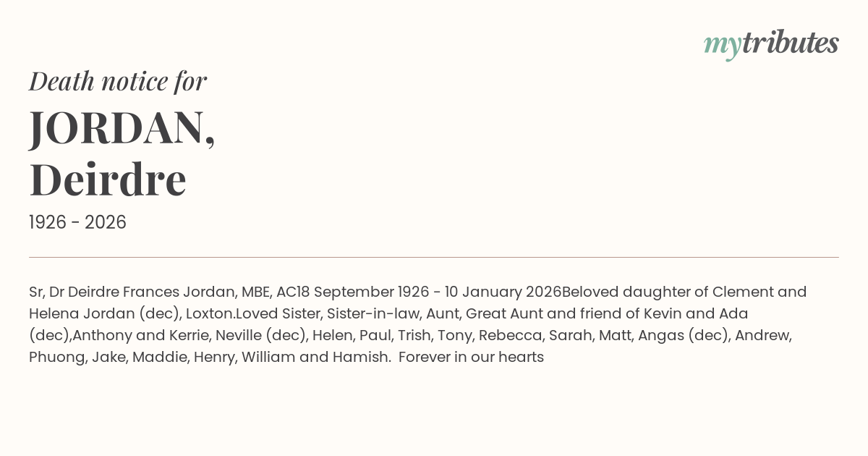Screen dimensions: 868x456
Task: Click the phrase "Forever in our hearts"
Action: point(471,358)
